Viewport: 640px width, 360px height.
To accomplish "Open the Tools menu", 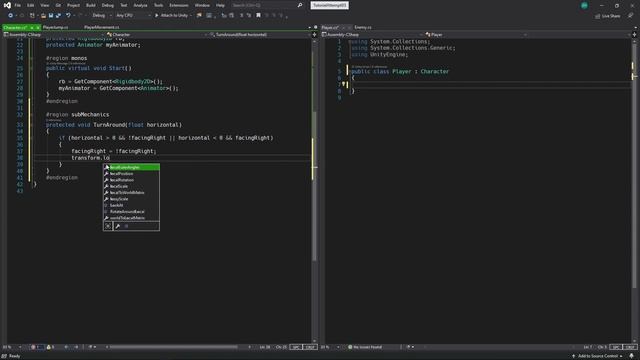I will (158, 5).
